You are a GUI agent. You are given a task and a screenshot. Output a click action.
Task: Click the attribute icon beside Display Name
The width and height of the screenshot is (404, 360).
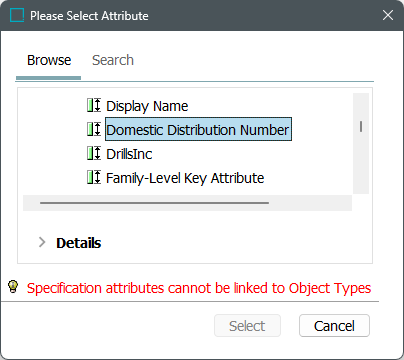coord(94,105)
